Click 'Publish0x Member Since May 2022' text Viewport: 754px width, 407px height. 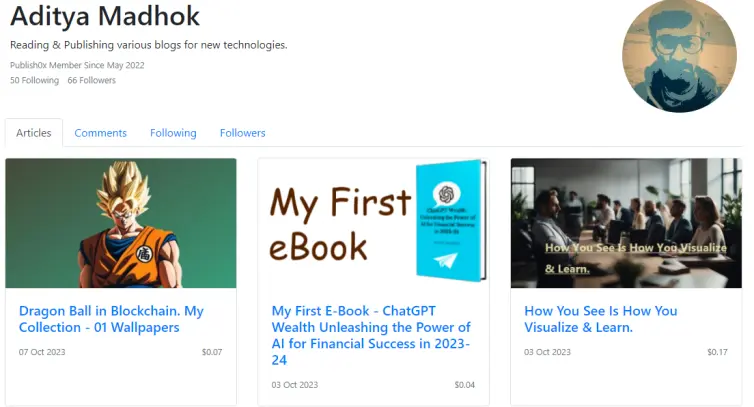pyautogui.click(x=77, y=65)
